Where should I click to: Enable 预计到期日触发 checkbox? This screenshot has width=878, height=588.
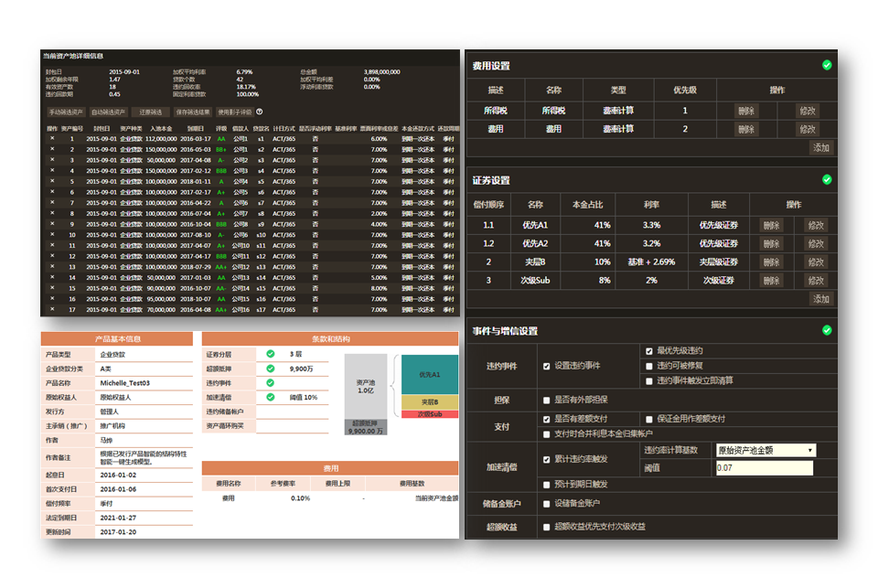pos(547,485)
